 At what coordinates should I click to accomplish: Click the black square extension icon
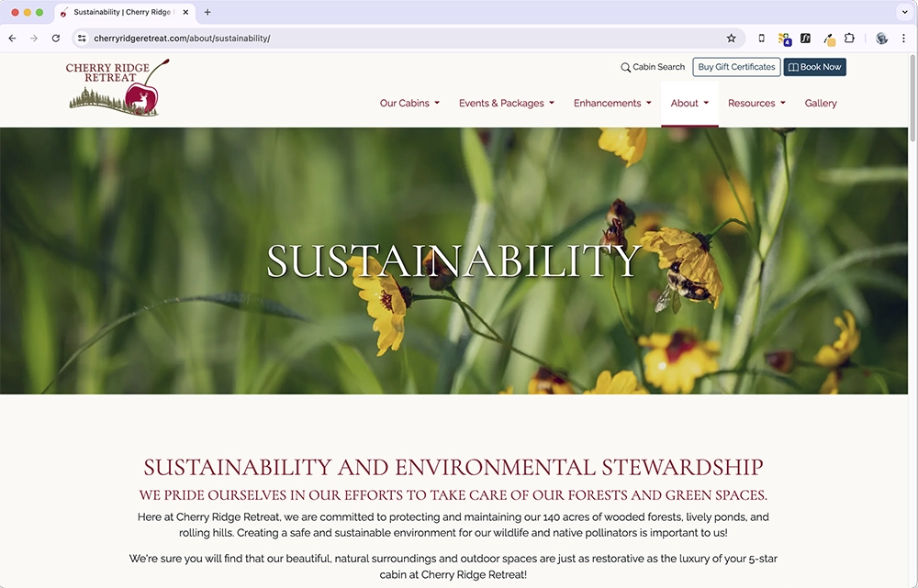coord(806,38)
